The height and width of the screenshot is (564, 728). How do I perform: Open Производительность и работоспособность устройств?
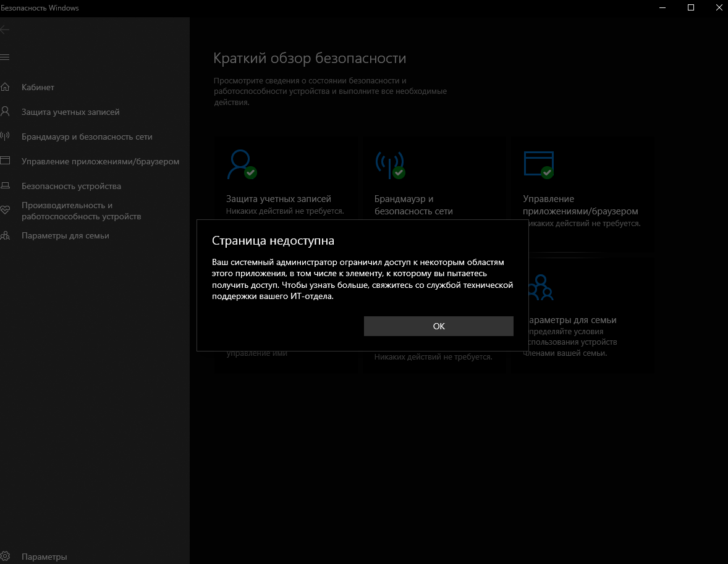coord(81,211)
